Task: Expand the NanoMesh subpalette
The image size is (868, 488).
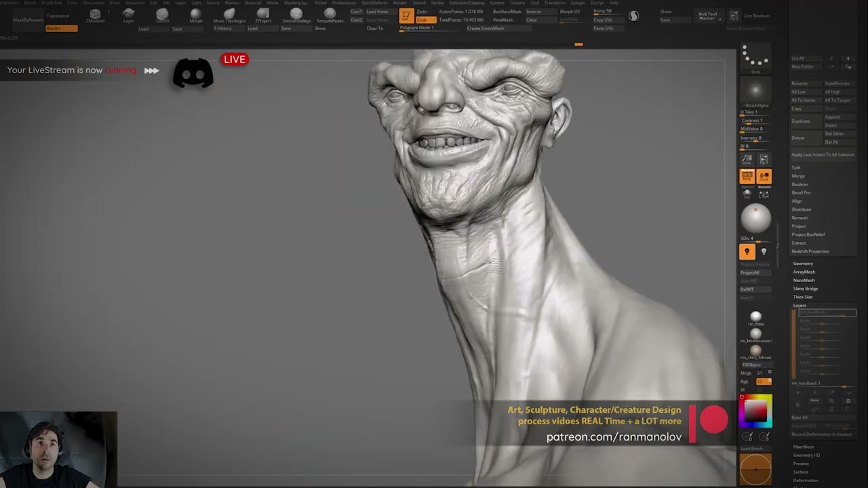Action: (804, 281)
